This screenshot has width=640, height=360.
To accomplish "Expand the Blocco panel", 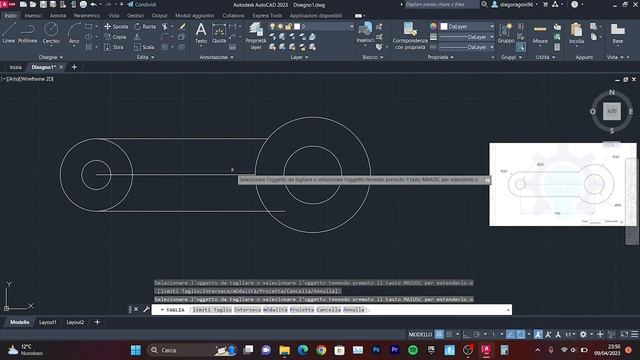I will (x=373, y=57).
